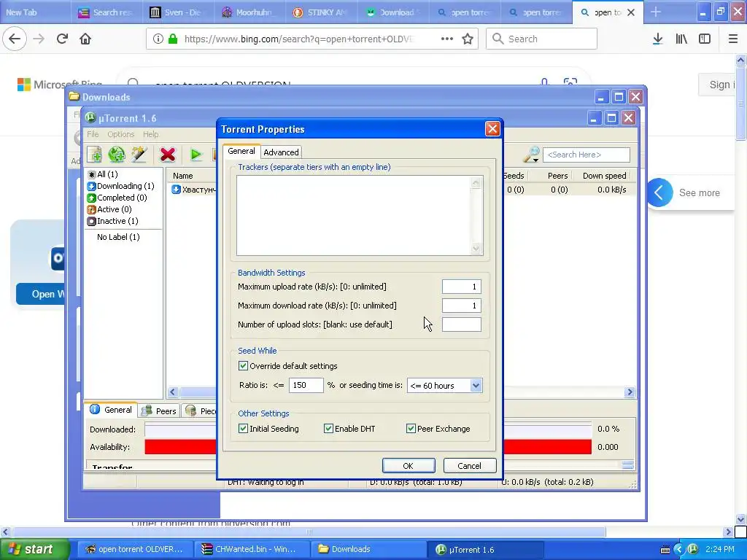Click Ratio percent field showing 150
Screen dimensions: 747x560
click(x=306, y=385)
